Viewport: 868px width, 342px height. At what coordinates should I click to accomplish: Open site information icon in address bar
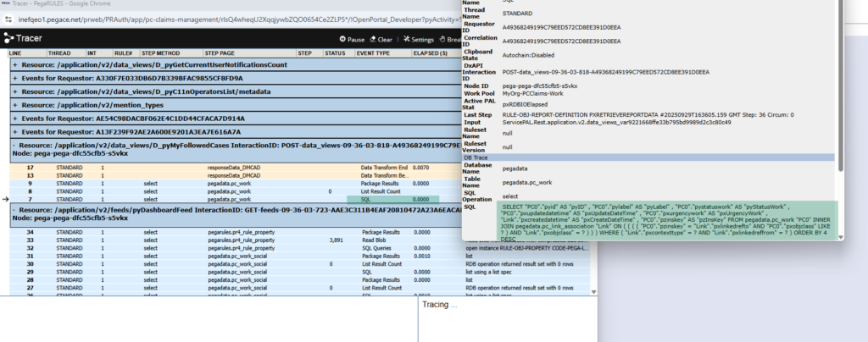[x=8, y=19]
